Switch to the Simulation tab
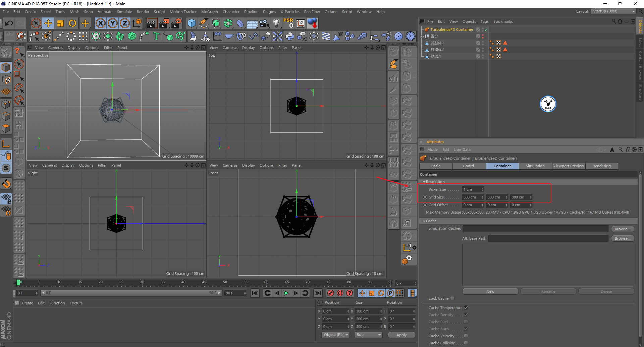 pos(535,166)
